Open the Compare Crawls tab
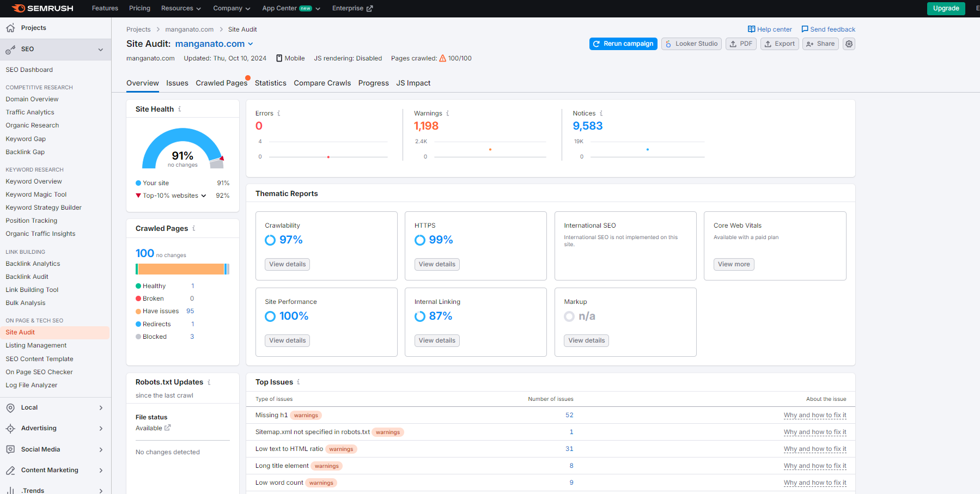The width and height of the screenshot is (980, 494). click(x=322, y=83)
